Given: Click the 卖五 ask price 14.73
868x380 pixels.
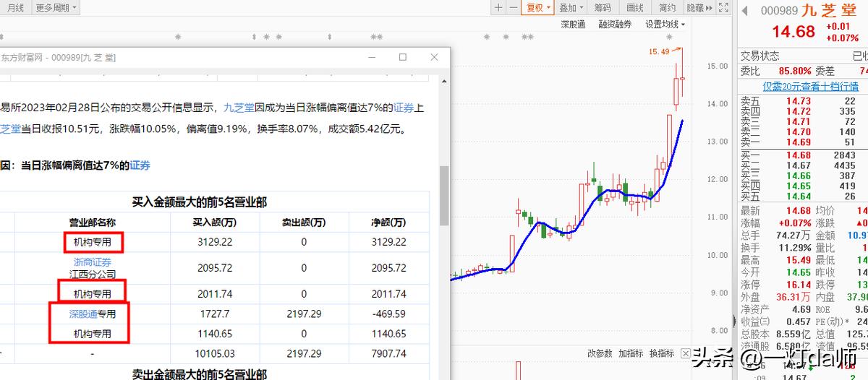Looking at the screenshot, I should (797, 101).
